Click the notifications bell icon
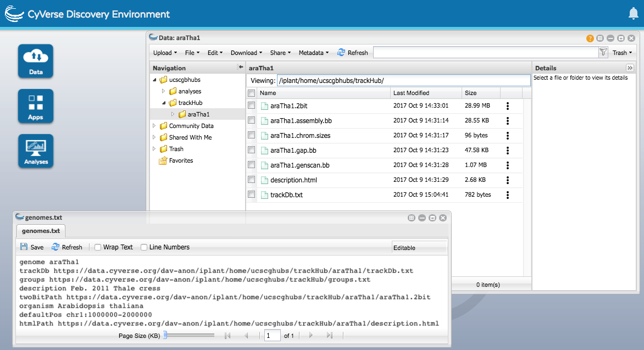Image resolution: width=644 pixels, height=350 pixels. click(x=633, y=14)
